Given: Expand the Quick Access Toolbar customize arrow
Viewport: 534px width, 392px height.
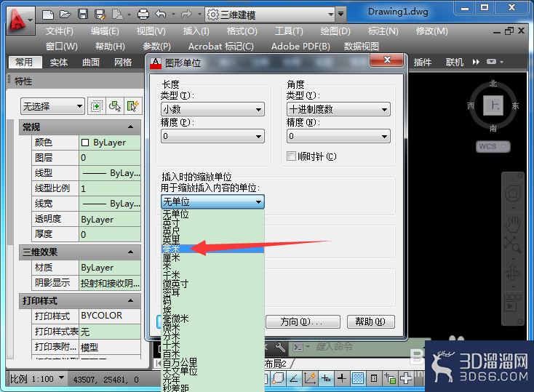Looking at the screenshot, I should pyautogui.click(x=340, y=15).
